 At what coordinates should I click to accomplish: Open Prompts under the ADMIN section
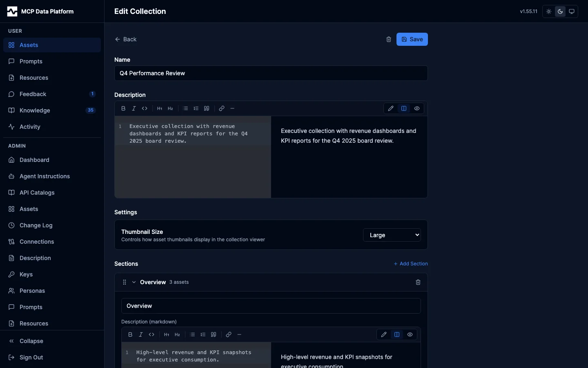point(52,307)
